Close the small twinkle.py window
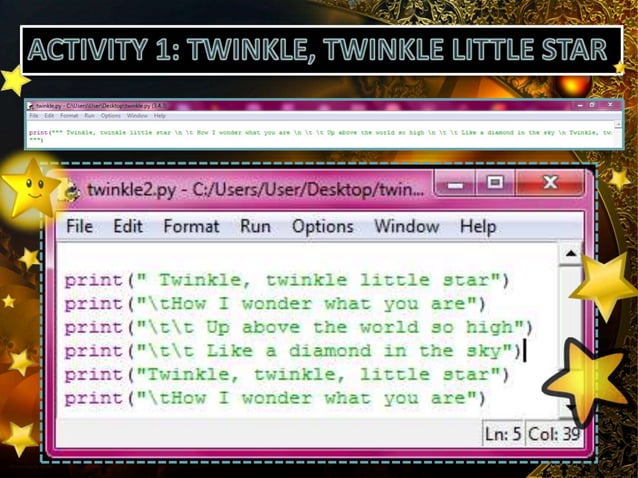This screenshot has height=478, width=638. pos(610,105)
